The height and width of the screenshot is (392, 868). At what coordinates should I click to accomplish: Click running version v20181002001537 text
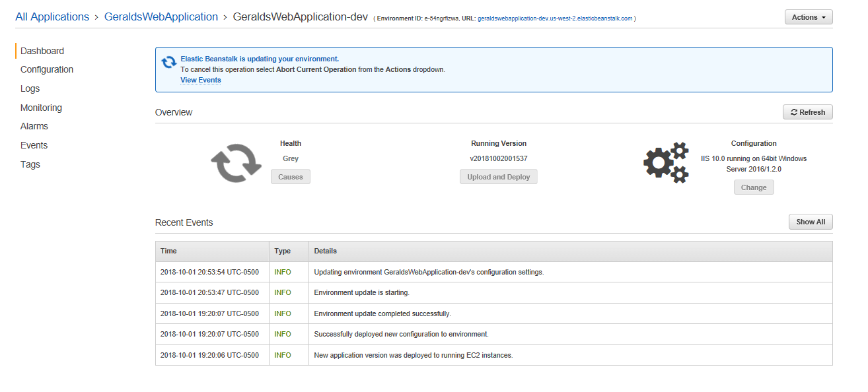pos(499,158)
